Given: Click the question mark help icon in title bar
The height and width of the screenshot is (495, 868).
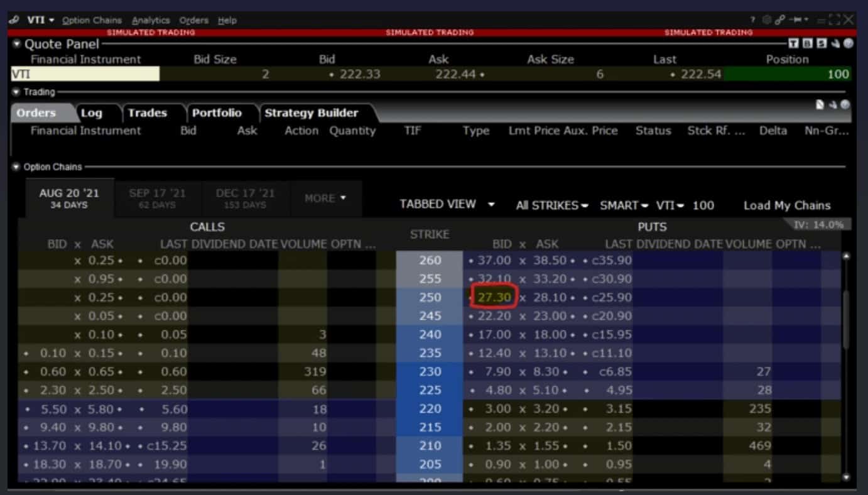Looking at the screenshot, I should coord(753,20).
